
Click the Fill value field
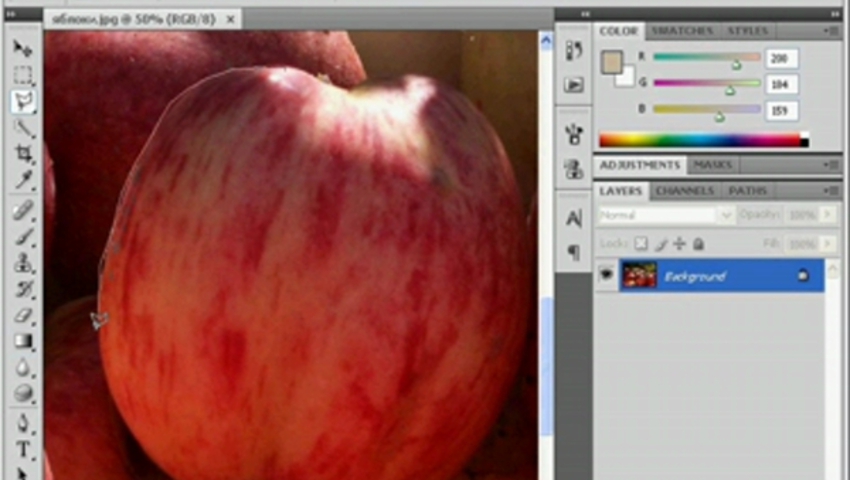tap(802, 244)
